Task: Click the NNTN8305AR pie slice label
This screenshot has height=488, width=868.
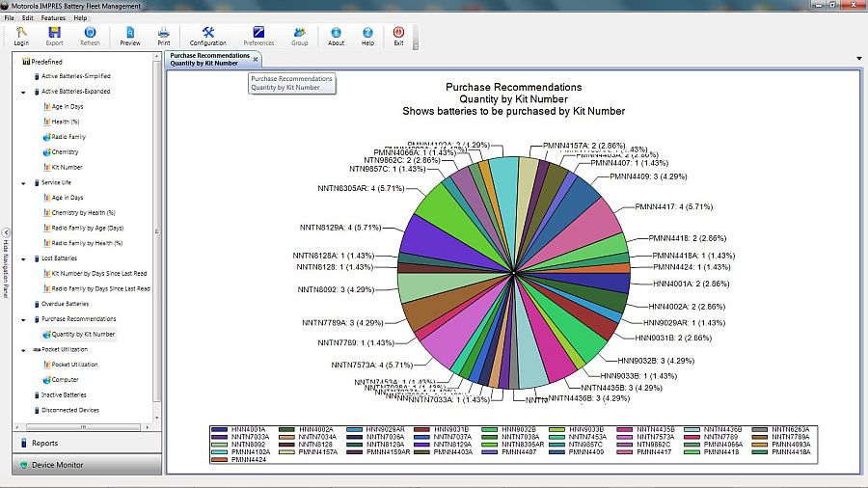Action: (361, 189)
